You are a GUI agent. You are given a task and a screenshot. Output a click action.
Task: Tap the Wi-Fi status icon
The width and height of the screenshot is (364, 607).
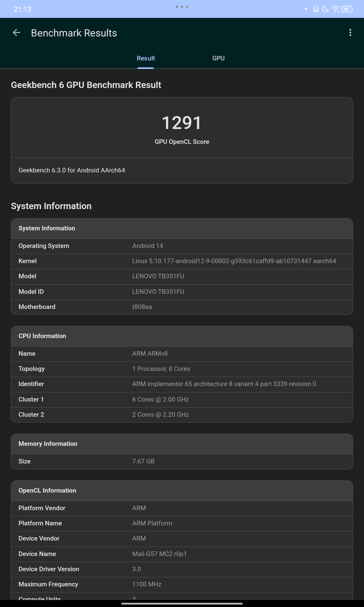(x=335, y=9)
